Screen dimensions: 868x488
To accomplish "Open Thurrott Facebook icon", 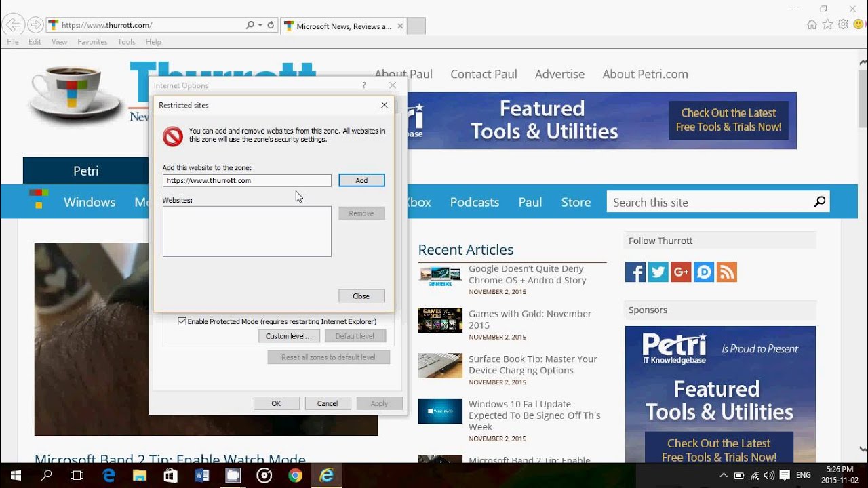I will click(x=635, y=272).
